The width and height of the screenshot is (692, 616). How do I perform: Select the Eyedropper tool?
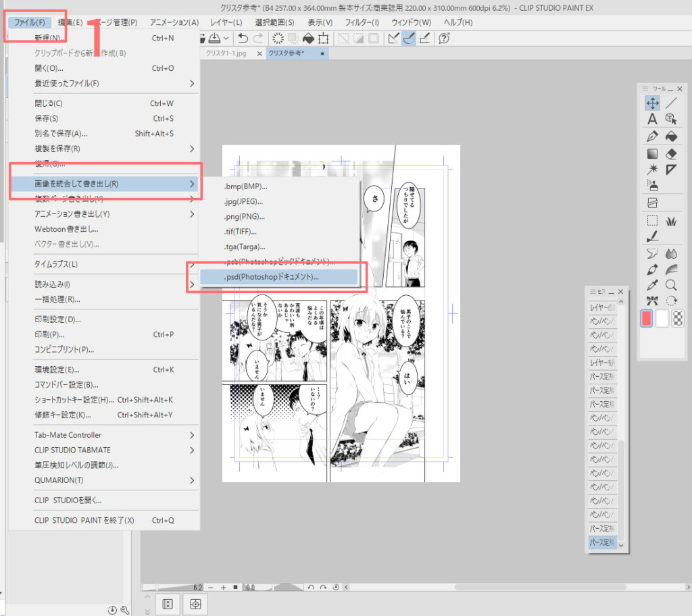coord(652,285)
